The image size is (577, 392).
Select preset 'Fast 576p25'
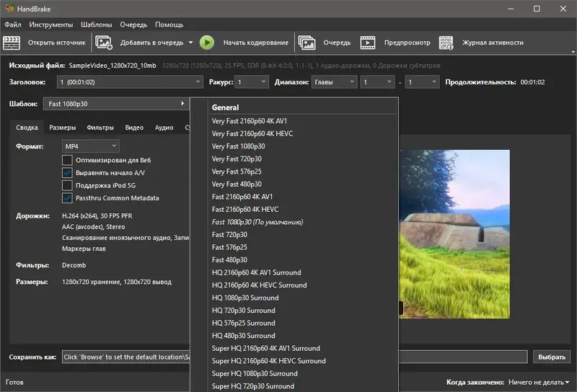point(229,247)
